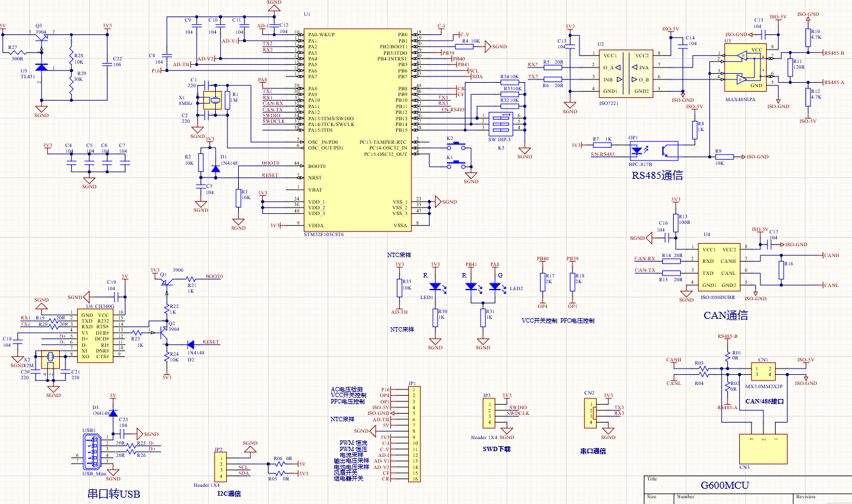Select the R13 100R resistor

click(676, 222)
